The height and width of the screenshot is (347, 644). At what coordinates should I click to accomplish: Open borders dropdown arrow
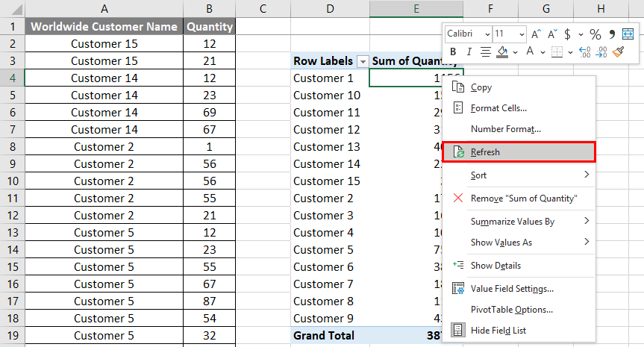point(570,52)
